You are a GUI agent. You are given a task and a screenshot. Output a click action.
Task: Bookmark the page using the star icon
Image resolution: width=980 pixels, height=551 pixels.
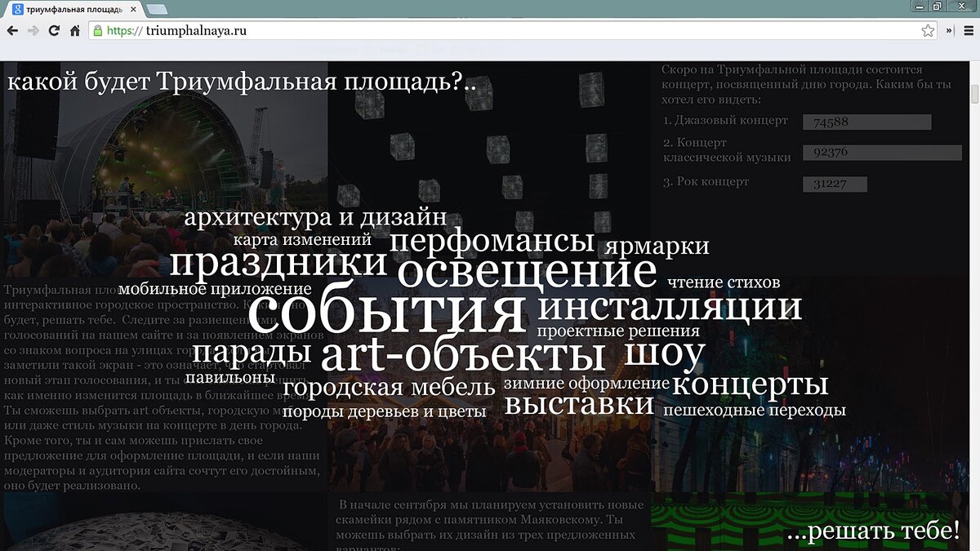(927, 29)
